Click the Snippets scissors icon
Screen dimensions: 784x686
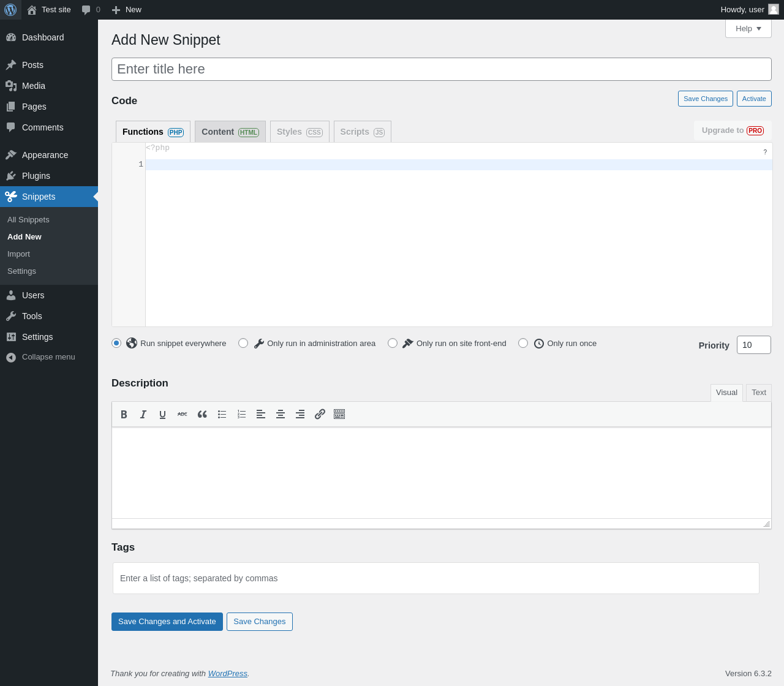pyautogui.click(x=11, y=197)
